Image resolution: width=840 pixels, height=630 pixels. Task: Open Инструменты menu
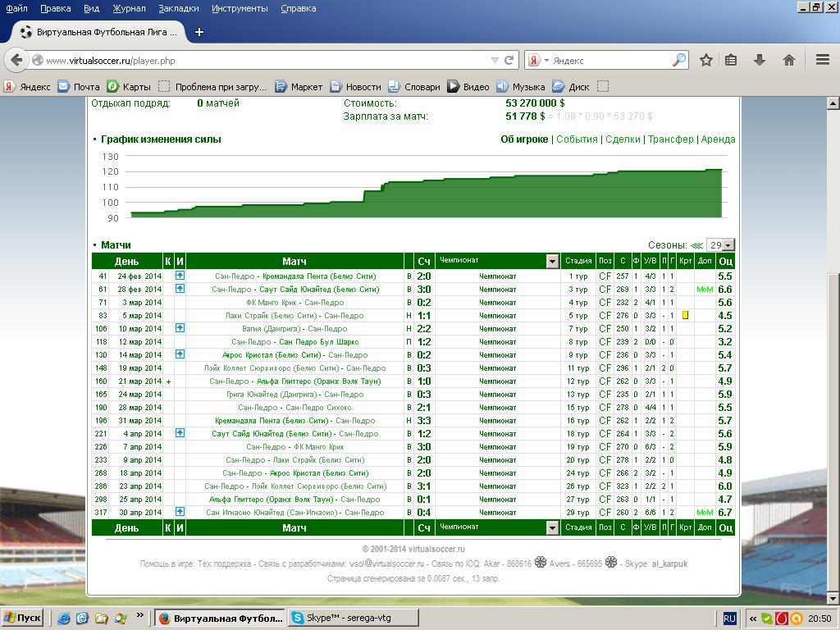[x=240, y=8]
